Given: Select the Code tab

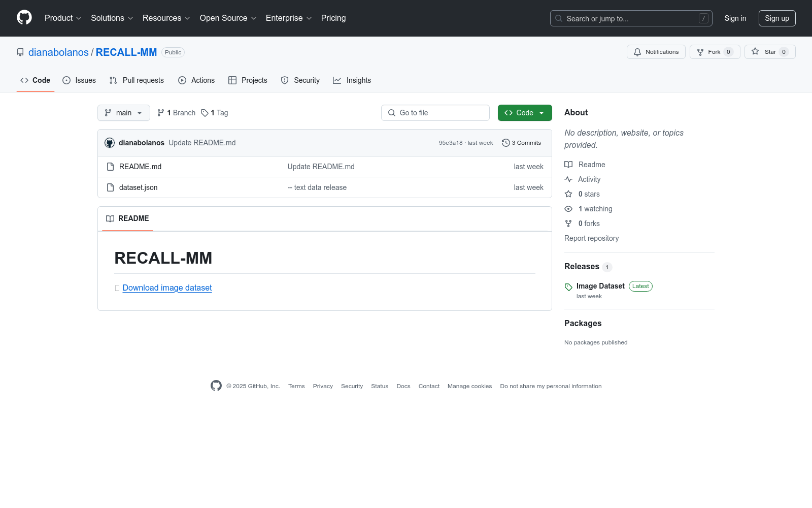Looking at the screenshot, I should (36, 80).
